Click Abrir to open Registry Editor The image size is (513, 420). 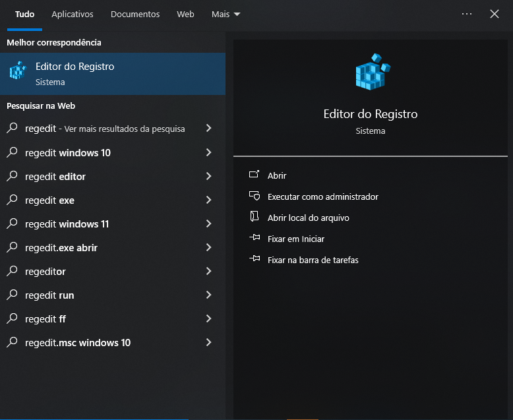[x=277, y=175]
